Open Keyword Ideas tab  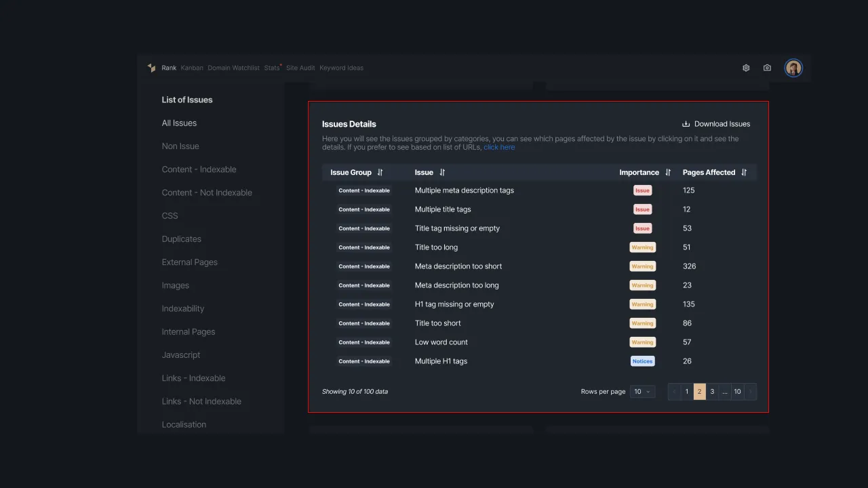pos(341,68)
